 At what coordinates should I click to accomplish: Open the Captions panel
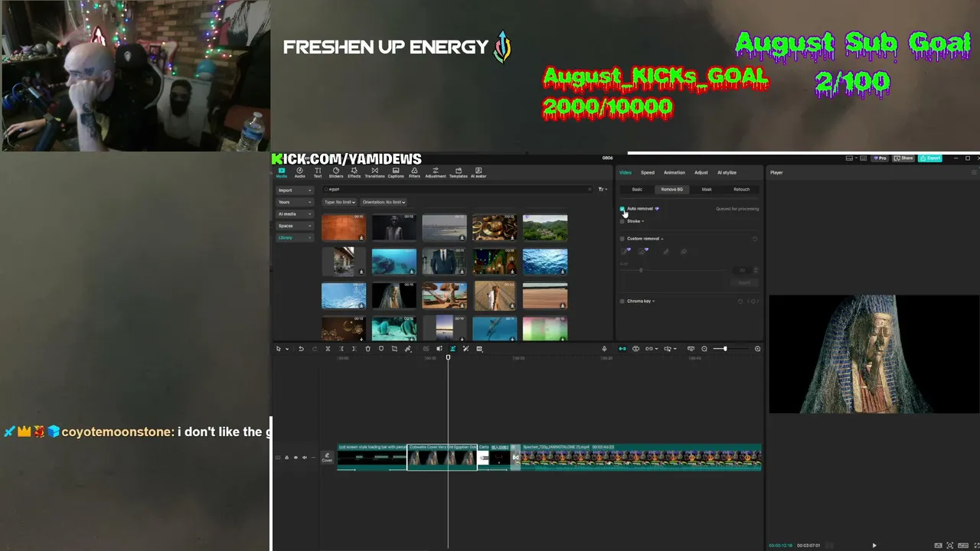395,172
